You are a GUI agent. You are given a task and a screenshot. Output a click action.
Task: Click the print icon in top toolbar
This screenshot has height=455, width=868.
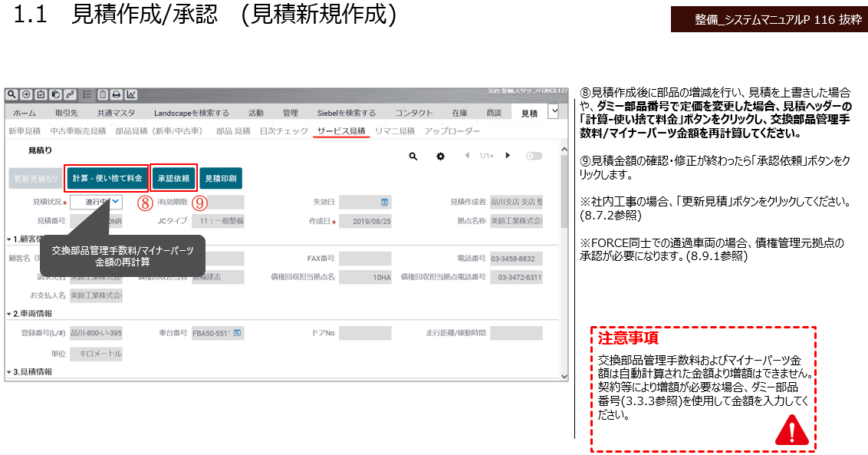116,94
